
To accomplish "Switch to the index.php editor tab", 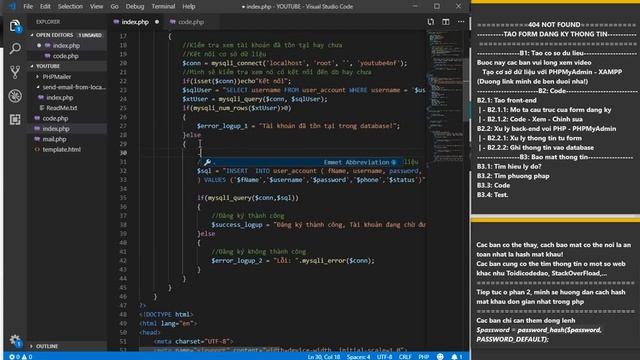I will (135, 22).
